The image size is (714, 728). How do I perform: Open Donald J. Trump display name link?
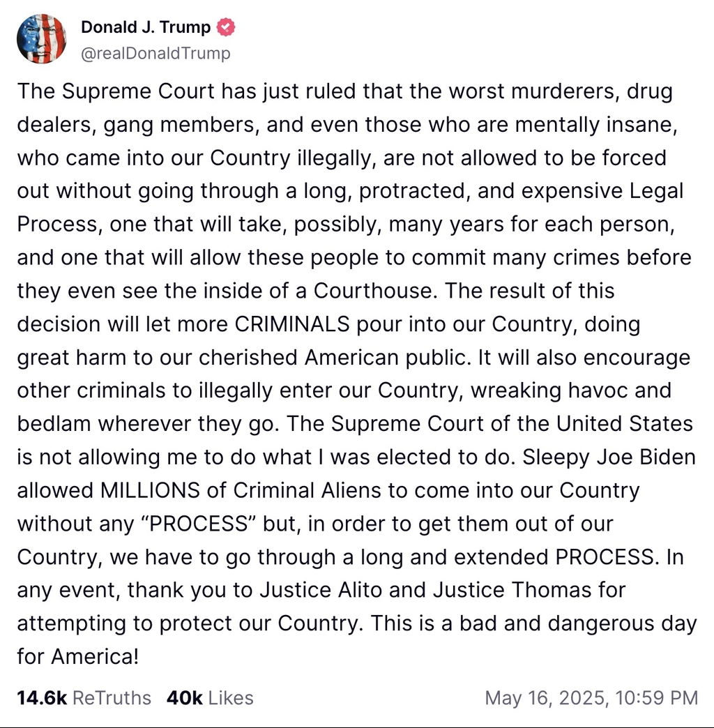146,27
